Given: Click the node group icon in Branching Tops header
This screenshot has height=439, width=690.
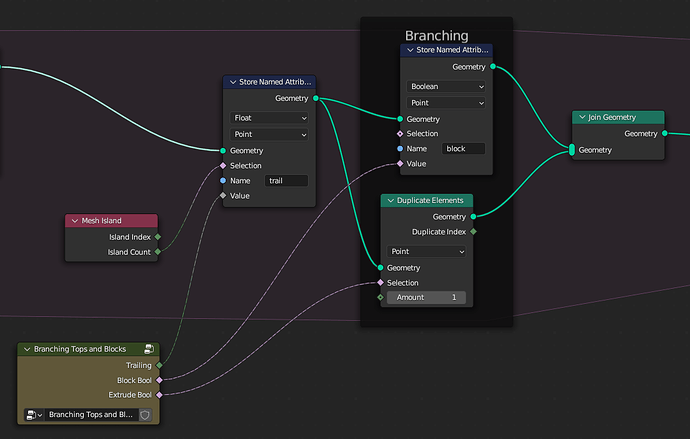Looking at the screenshot, I should coord(149,349).
